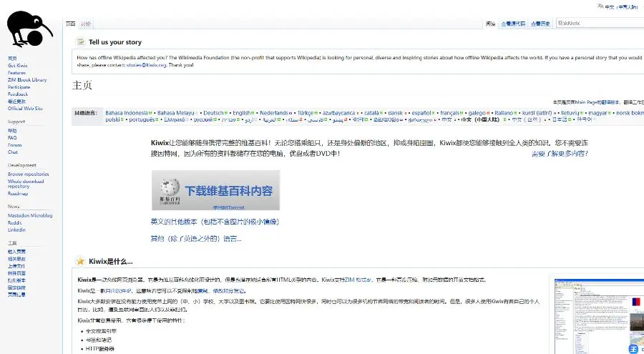Screen dimensions: 644x354
Task: Open 特殊页面 in the tools section
Action: click(x=17, y=273)
